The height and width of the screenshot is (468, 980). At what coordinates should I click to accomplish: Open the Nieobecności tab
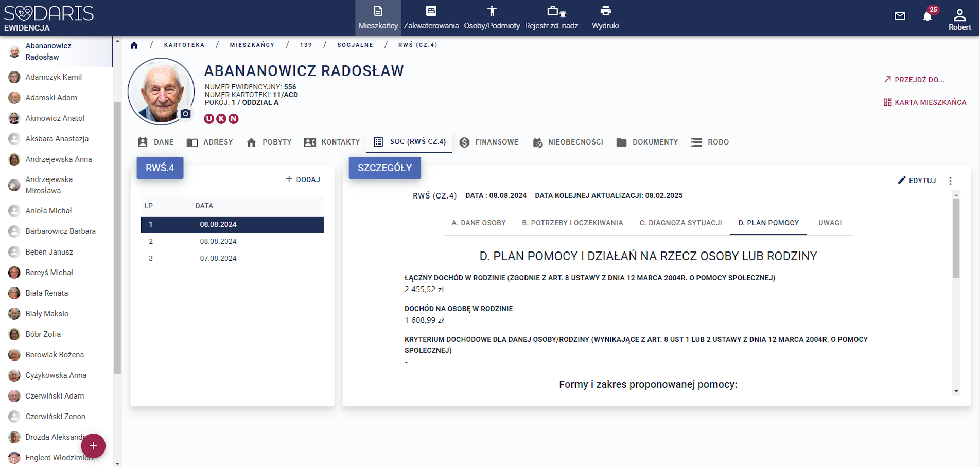click(568, 142)
